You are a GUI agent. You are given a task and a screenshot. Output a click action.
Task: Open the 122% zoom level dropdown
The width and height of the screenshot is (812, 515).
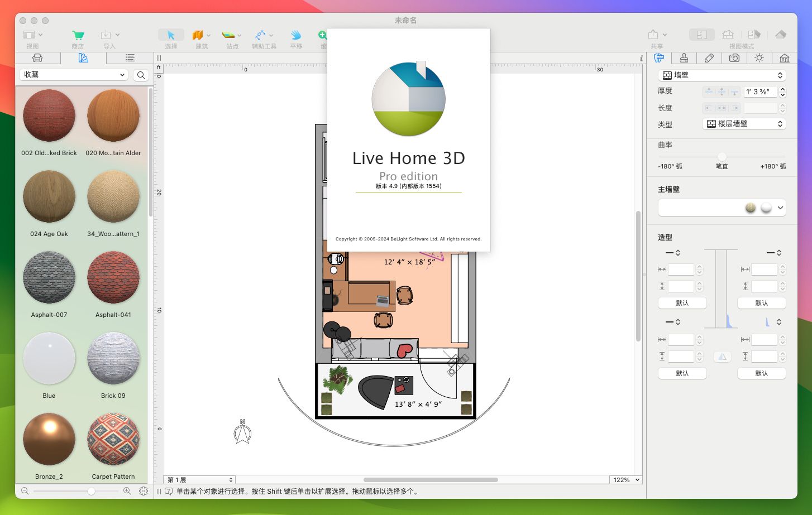click(625, 480)
